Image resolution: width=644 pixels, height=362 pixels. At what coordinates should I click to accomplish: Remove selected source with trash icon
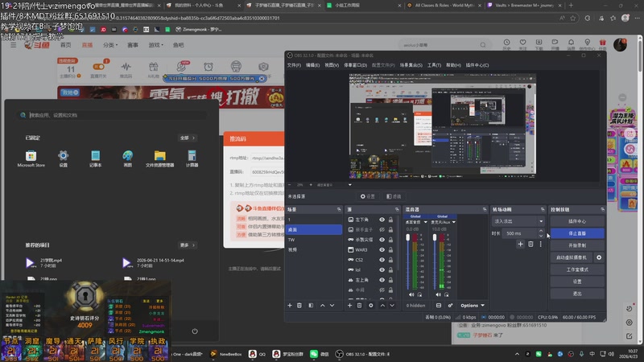pos(359,306)
